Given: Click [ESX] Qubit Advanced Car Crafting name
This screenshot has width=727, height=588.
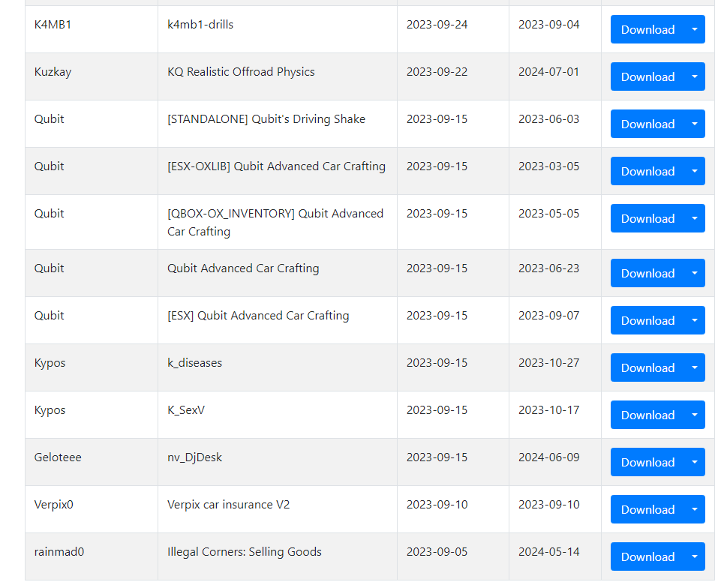Looking at the screenshot, I should tap(258, 316).
